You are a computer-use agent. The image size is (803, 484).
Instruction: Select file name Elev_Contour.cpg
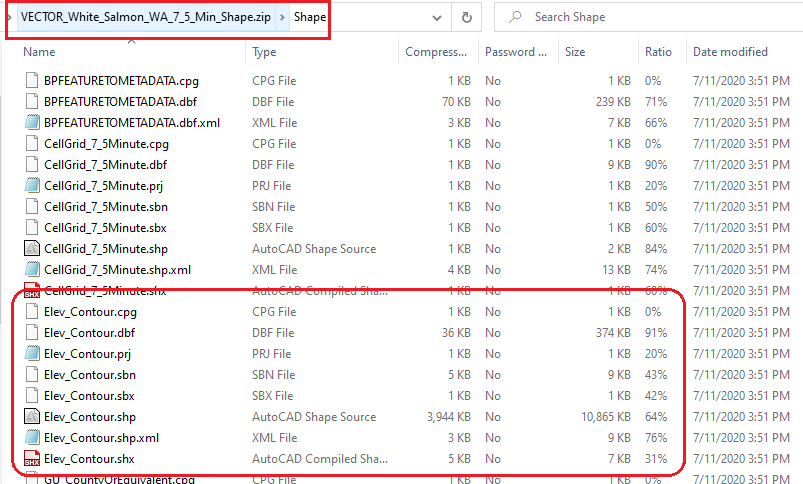coord(90,311)
